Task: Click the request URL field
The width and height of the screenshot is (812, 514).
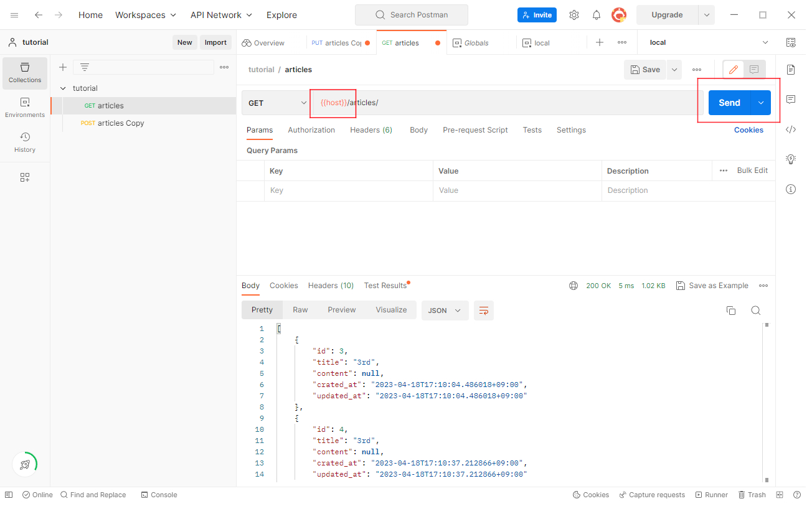Action: [x=509, y=103]
